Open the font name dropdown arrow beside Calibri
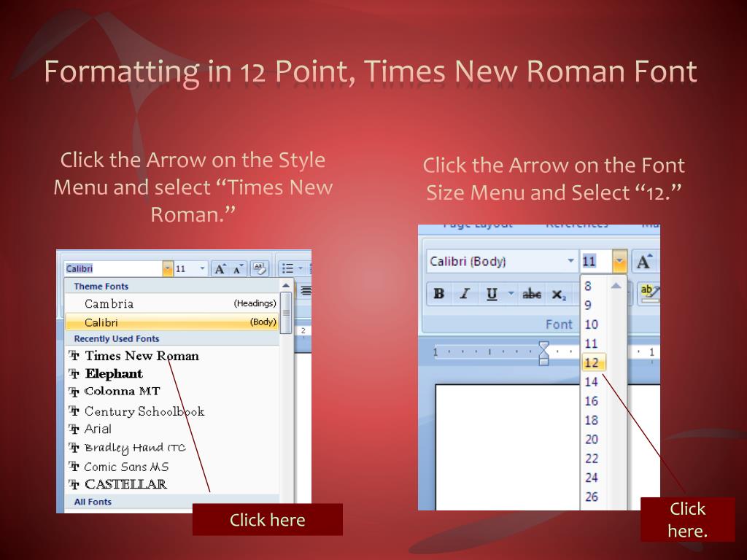This screenshot has height=560, width=747. (x=168, y=268)
